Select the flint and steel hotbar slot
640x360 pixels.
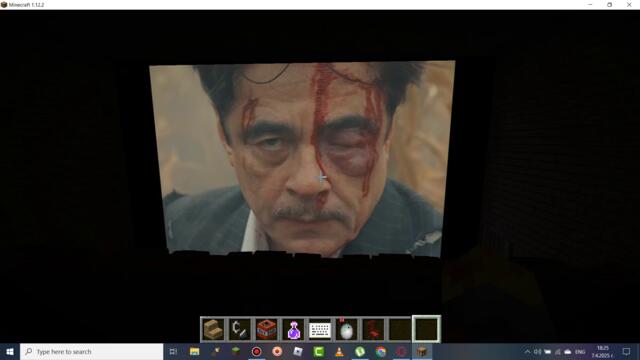240,329
